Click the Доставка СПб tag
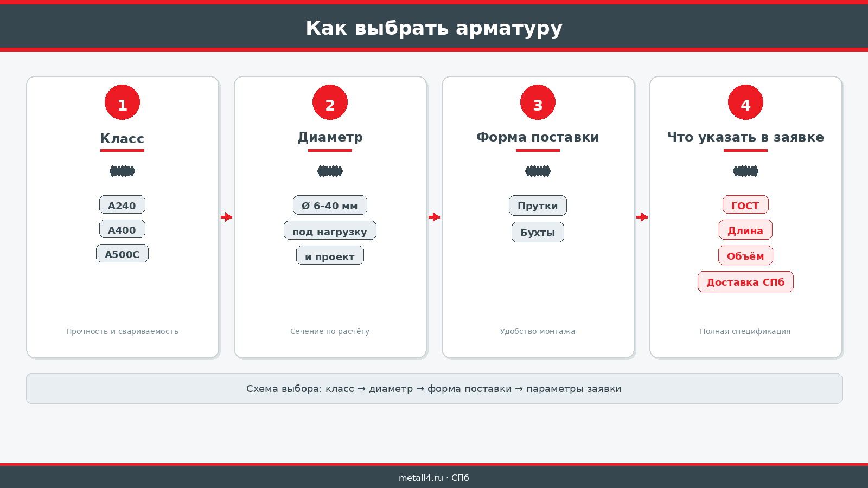868x488 pixels. [x=745, y=282]
